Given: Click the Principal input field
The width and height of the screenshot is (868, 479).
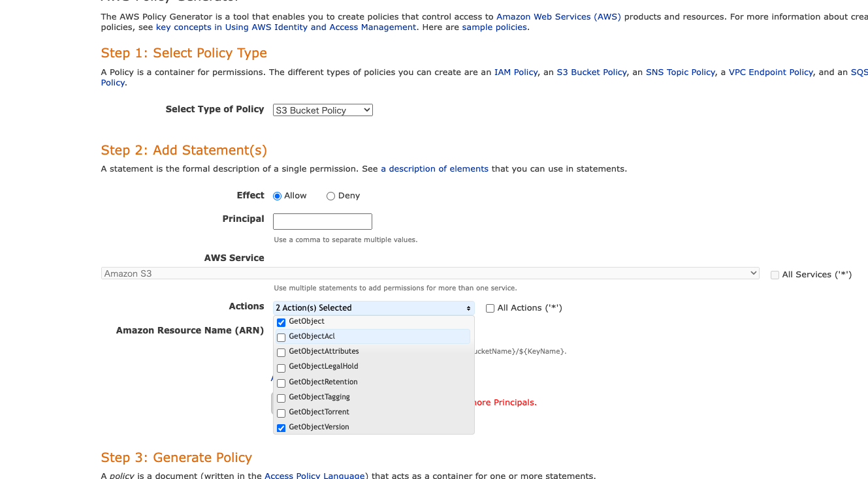Looking at the screenshot, I should coord(323,221).
